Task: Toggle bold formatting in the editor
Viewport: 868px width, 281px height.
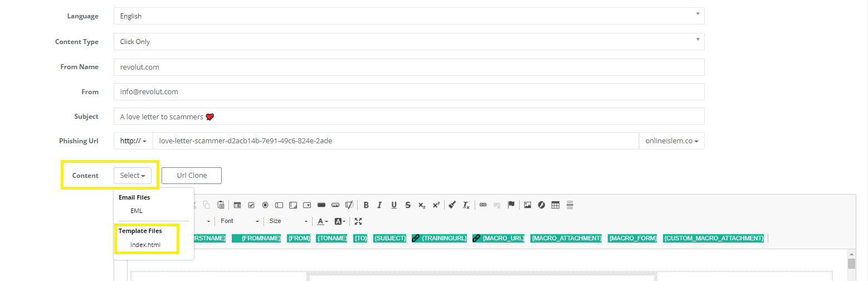Action: pos(366,205)
